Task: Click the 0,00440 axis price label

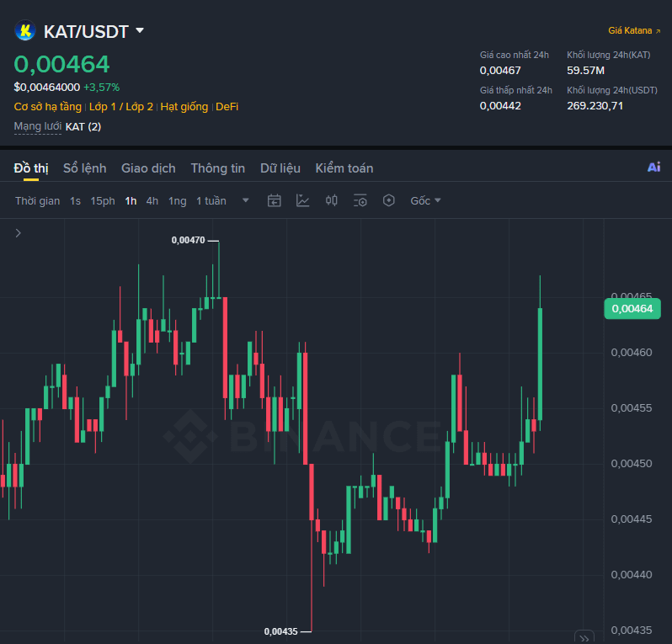Action: tap(632, 575)
